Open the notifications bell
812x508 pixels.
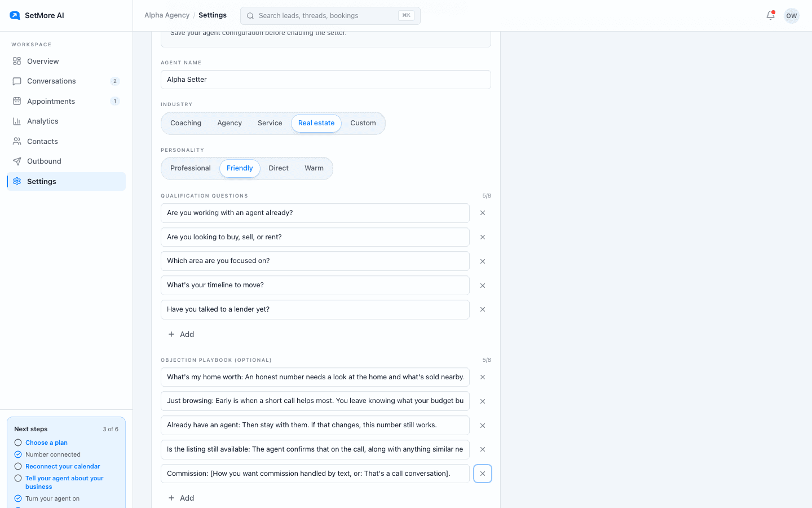coord(770,16)
